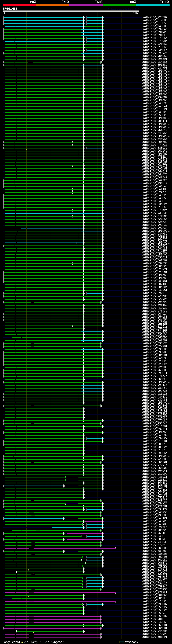Select the UniRef100_Q2I164 label
The image size is (172, 644).
tap(154, 44)
